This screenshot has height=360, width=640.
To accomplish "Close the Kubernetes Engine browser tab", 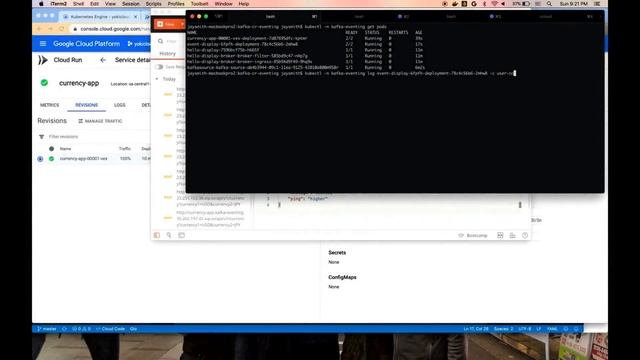I will point(136,17).
